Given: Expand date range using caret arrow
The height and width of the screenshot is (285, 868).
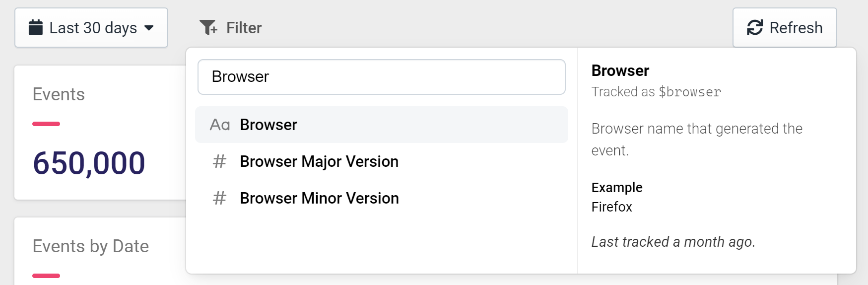Looking at the screenshot, I should tap(149, 28).
